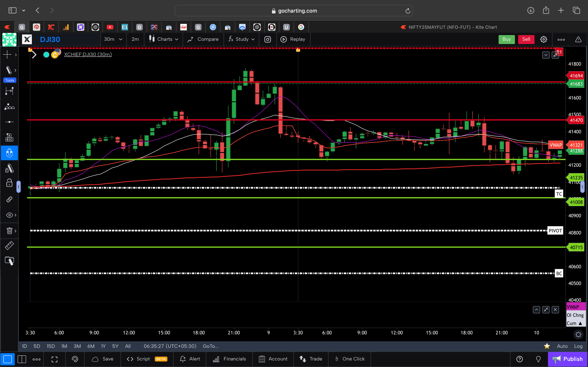Toggle the Magnet tool in the sidebar

coord(9,153)
